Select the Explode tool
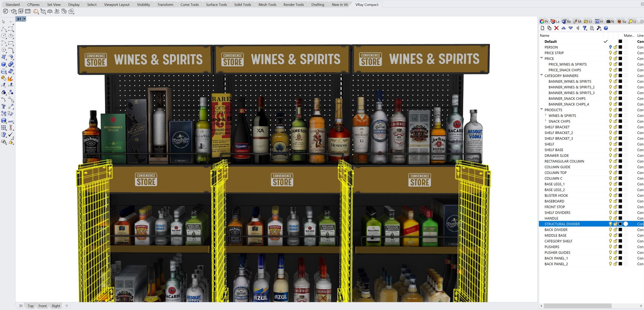The image size is (644, 310). [x=11, y=78]
